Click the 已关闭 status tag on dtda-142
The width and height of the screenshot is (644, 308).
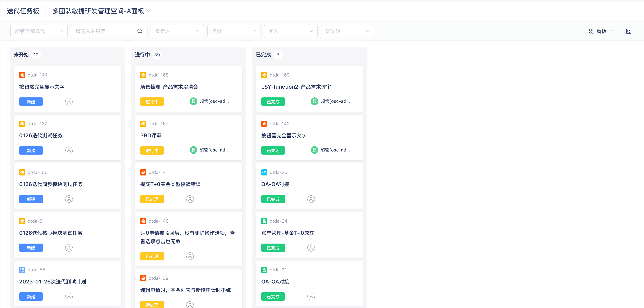(273, 150)
